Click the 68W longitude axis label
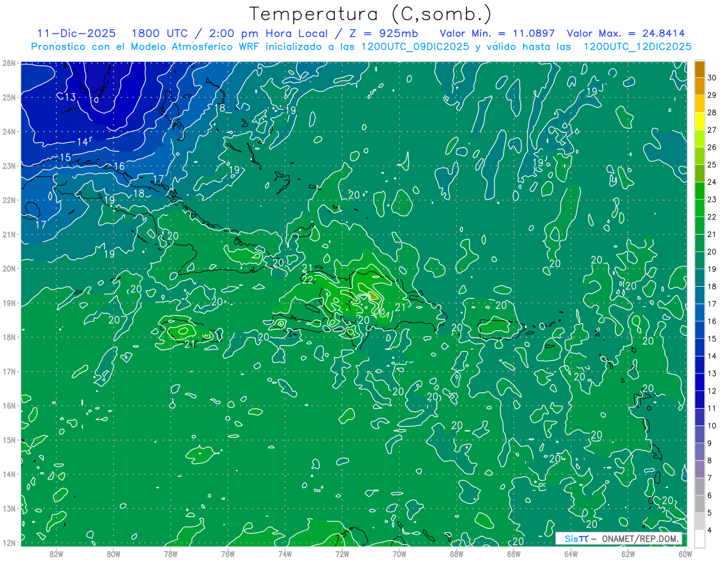 [x=456, y=554]
